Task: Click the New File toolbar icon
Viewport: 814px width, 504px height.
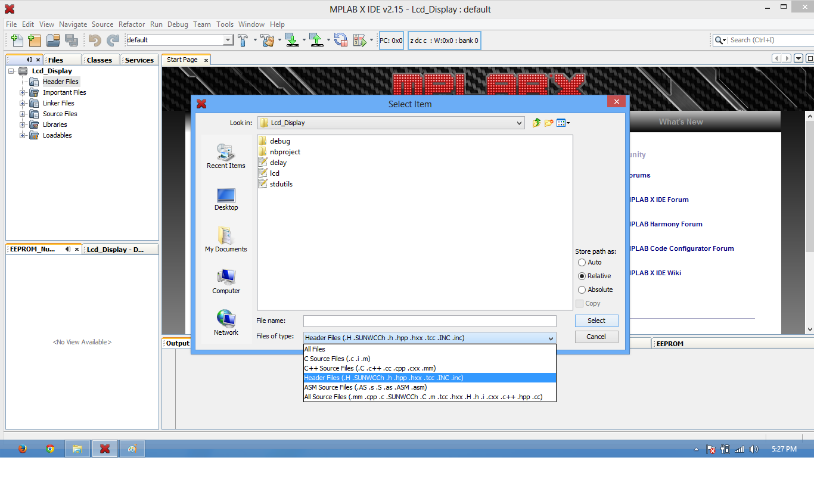Action: [17, 40]
